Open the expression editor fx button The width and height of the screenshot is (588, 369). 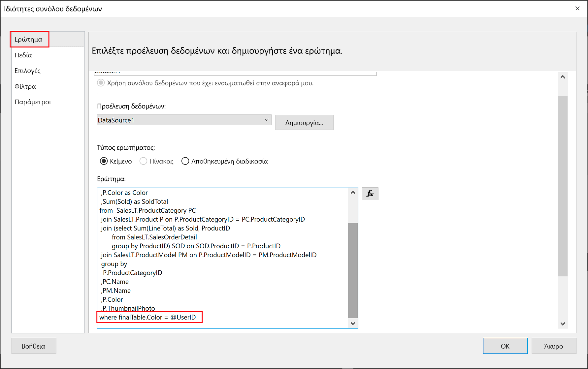[370, 194]
